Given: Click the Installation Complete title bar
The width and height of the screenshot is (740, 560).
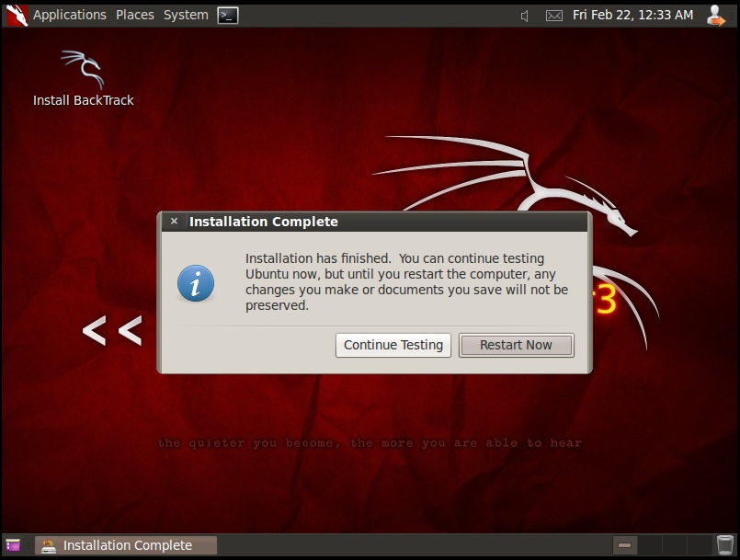Looking at the screenshot, I should [375, 222].
